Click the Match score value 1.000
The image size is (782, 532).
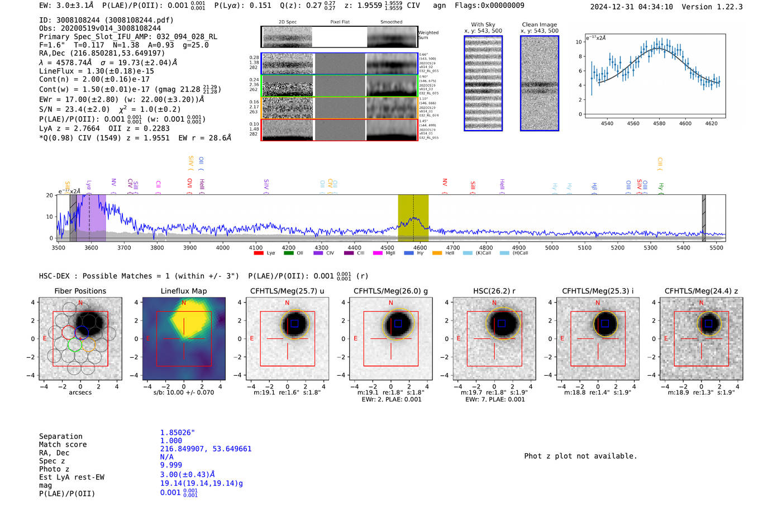(171, 441)
